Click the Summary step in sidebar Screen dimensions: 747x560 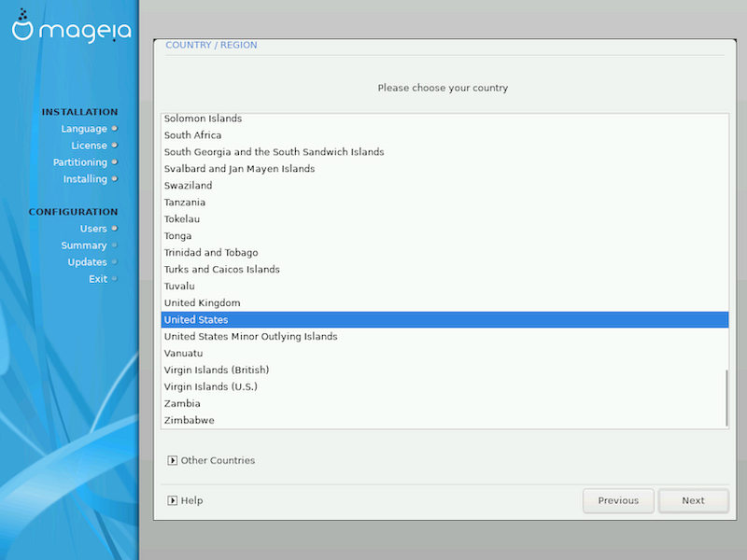pos(84,245)
